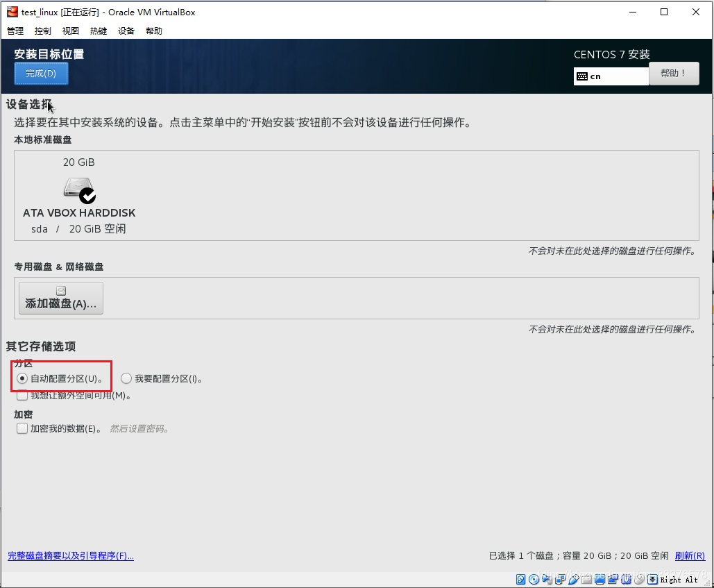
Task: Click the sda / 20 GiB 空闲 text
Action: (78, 228)
